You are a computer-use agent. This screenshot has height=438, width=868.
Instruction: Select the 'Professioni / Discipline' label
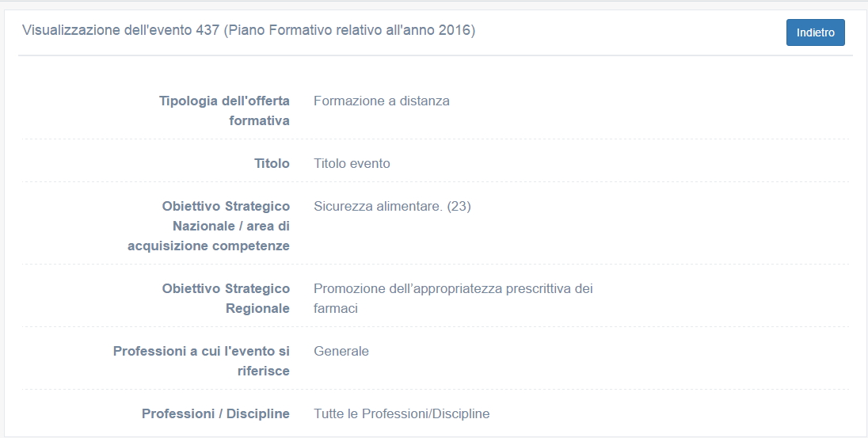(215, 413)
